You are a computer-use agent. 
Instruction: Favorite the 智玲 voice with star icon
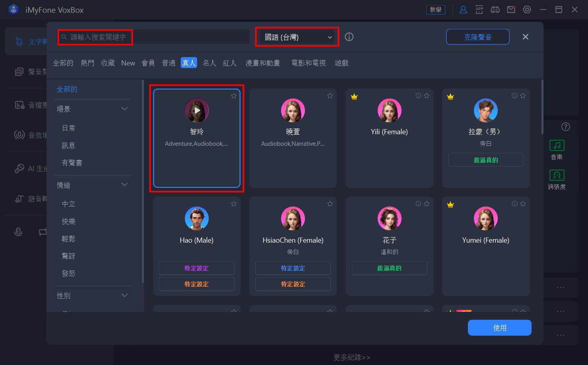pyautogui.click(x=234, y=96)
